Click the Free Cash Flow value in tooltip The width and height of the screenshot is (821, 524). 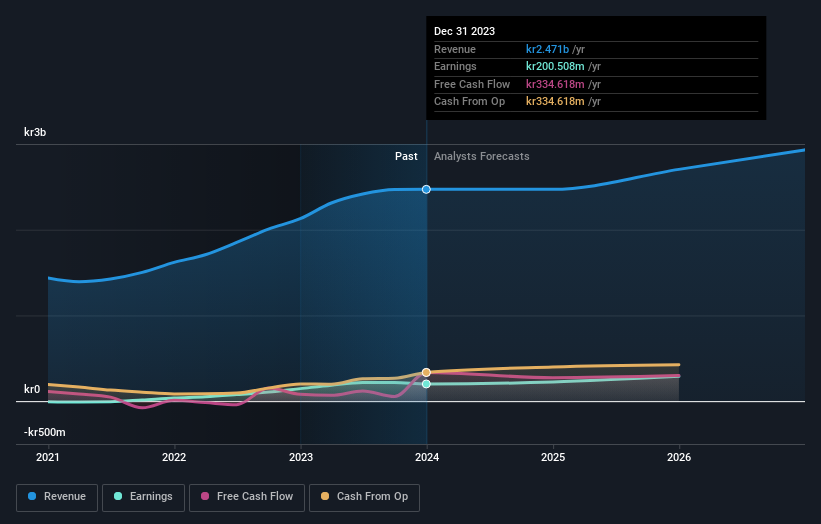[555, 84]
